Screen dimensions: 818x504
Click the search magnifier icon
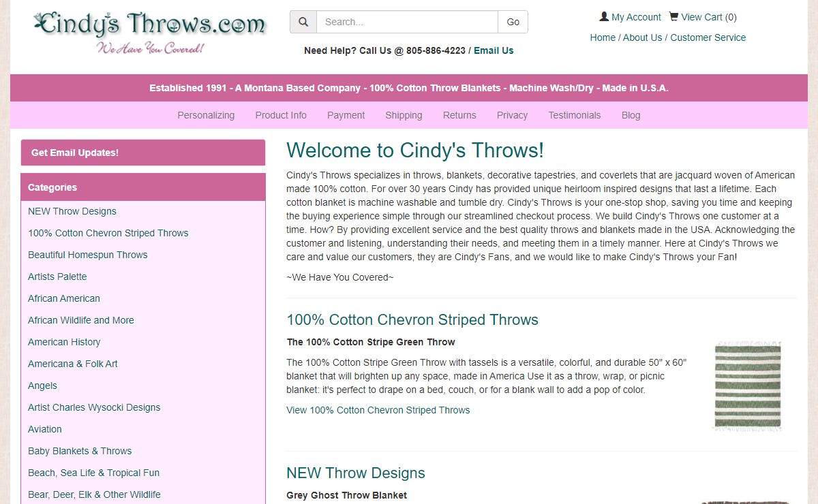303,22
